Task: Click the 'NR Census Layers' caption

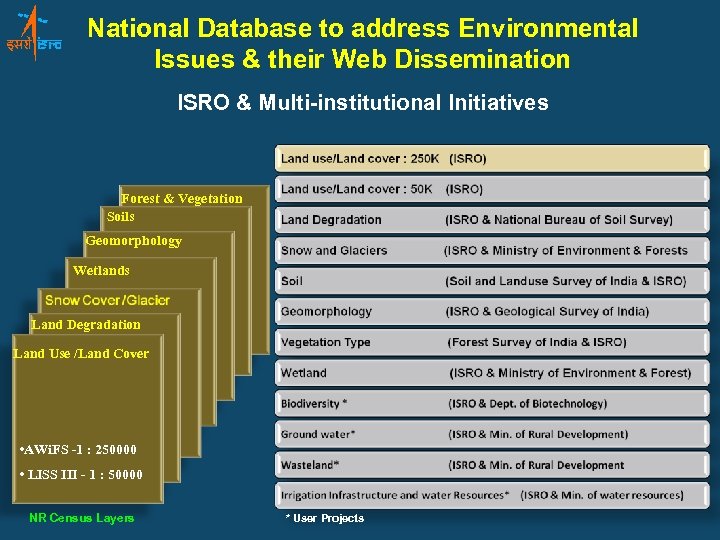Action: [x=82, y=518]
